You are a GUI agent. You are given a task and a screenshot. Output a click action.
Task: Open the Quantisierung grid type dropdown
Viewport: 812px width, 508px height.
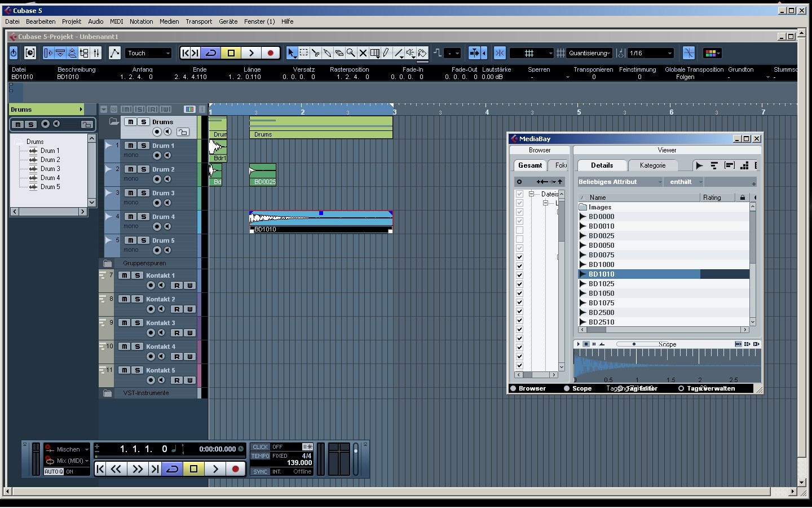(589, 53)
